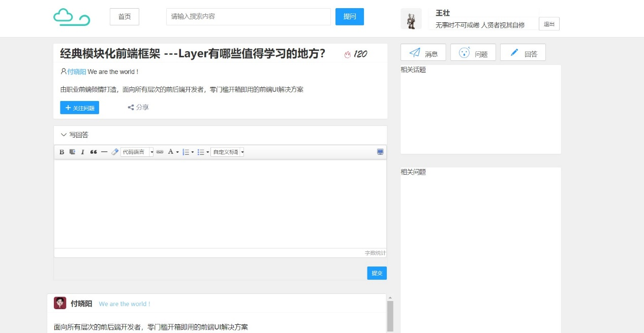Click the answer list scrollbar thumb
644x333 pixels.
pos(390,317)
